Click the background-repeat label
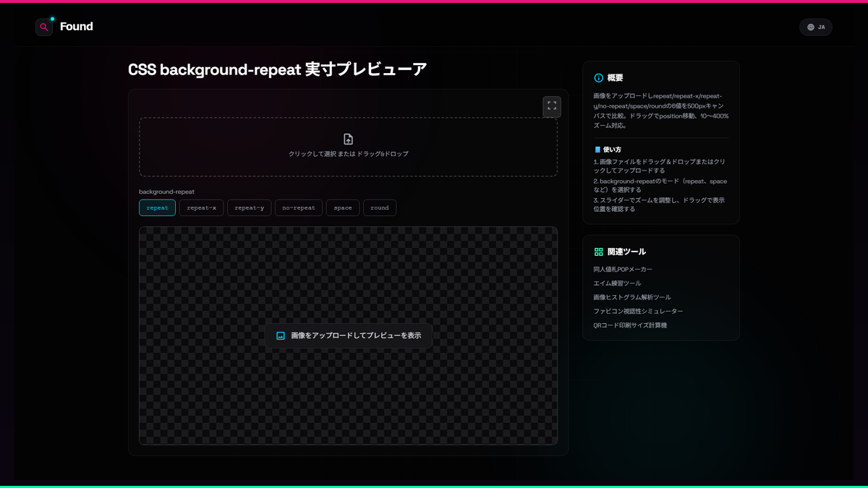Viewport: 868px width, 488px height. pos(166,192)
